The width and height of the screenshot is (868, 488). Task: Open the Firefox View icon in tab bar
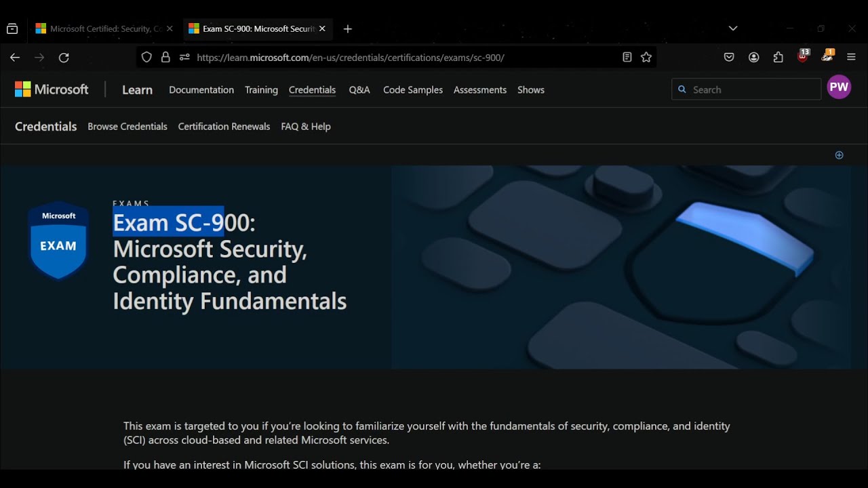(12, 28)
